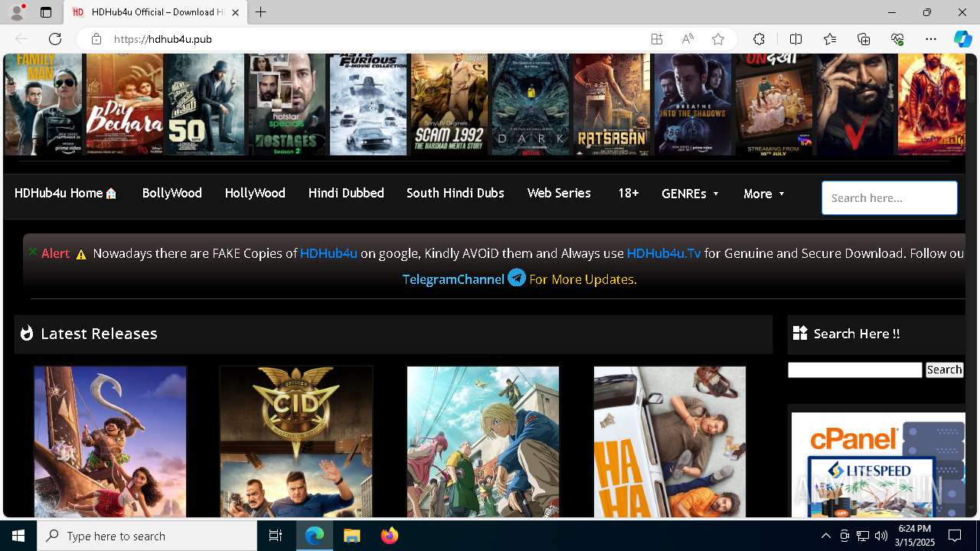Screen dimensions: 980x551
Task: Click the Dark series banner poster
Action: point(531,104)
